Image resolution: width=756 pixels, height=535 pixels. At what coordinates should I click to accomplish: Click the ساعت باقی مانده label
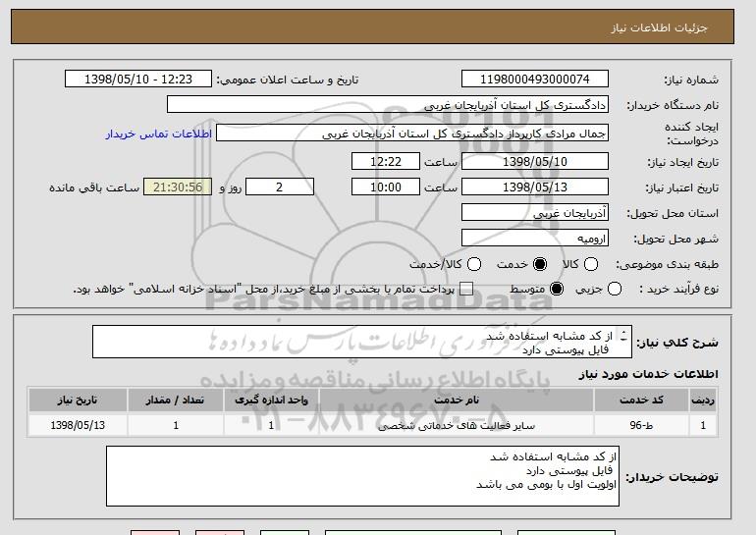coord(94,187)
